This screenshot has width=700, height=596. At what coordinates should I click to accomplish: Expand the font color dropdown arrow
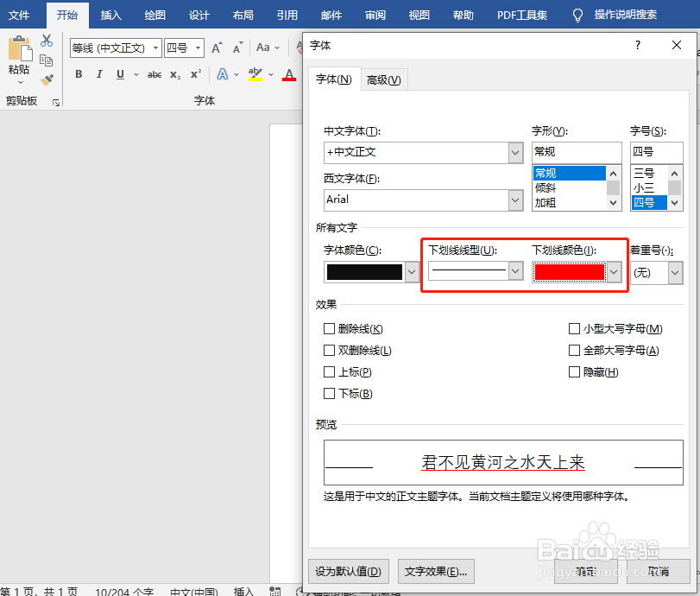(x=412, y=272)
